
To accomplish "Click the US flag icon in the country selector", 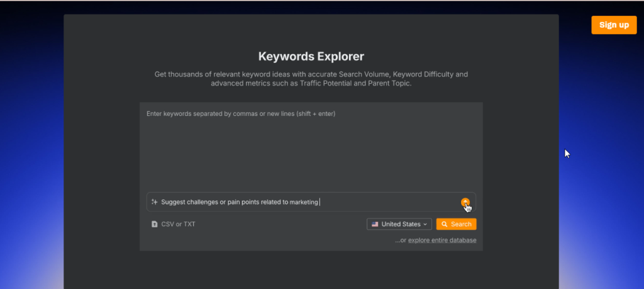I will 375,224.
